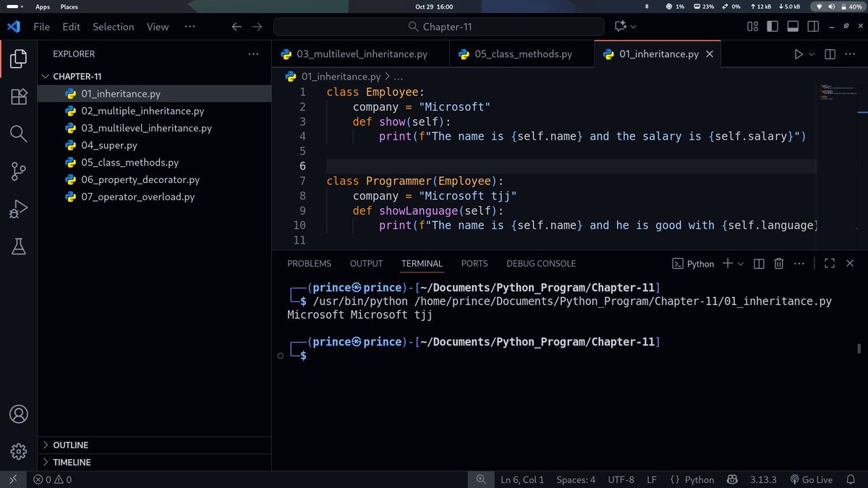Open 04_super.py in explorer

pyautogui.click(x=156, y=145)
